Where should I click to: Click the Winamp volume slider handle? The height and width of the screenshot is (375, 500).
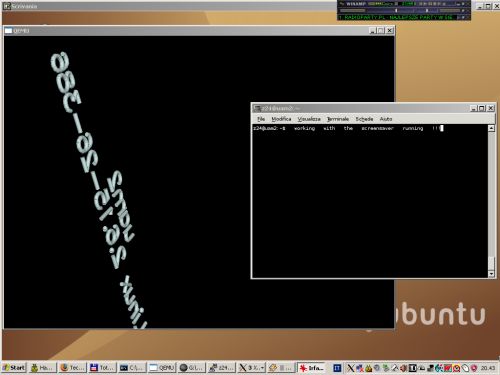pos(396,10)
